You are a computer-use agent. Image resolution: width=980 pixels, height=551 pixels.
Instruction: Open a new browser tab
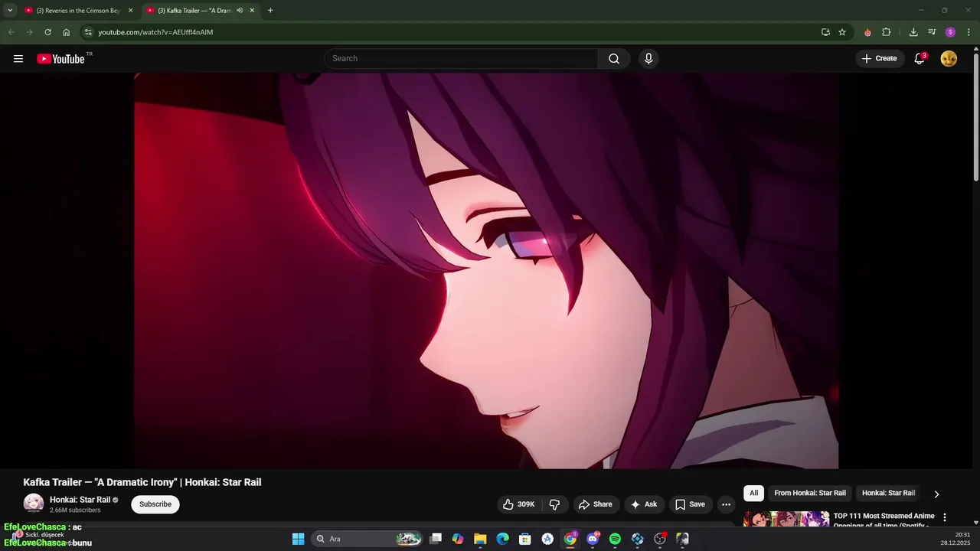[x=270, y=11]
